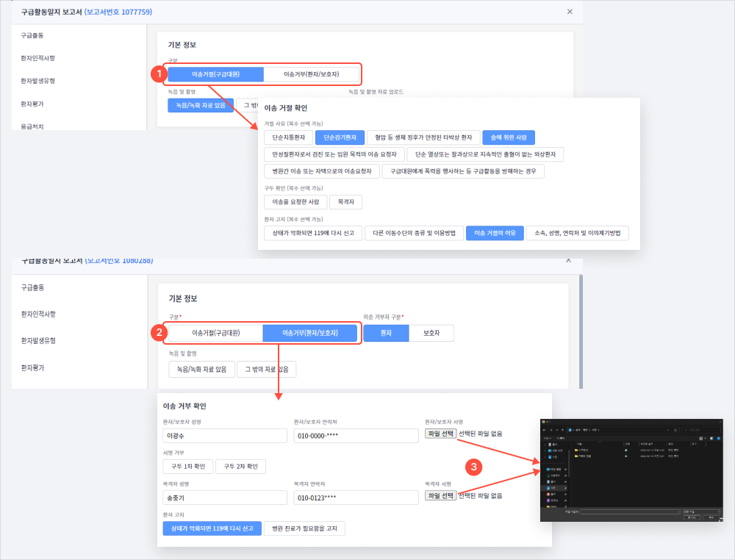Select 병원간 이송 또는 자택으로의 이송요청자
The height and width of the screenshot is (560, 735).
[x=322, y=171]
